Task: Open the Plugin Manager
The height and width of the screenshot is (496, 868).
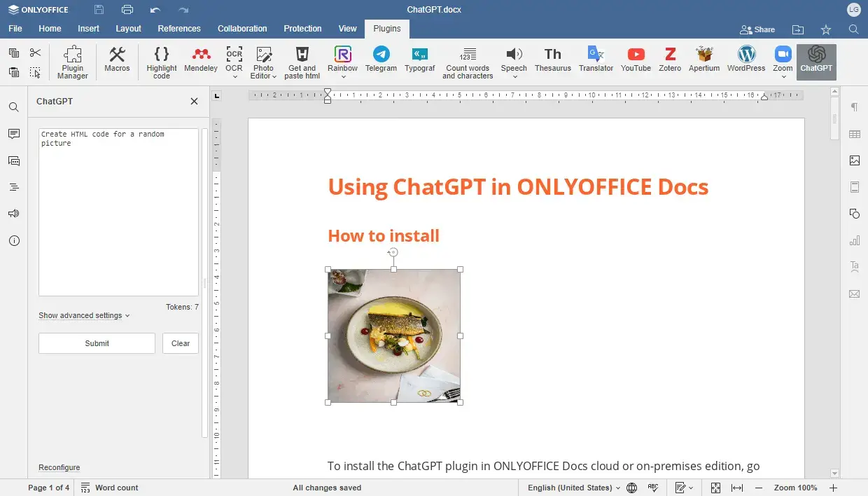Action: [73, 62]
